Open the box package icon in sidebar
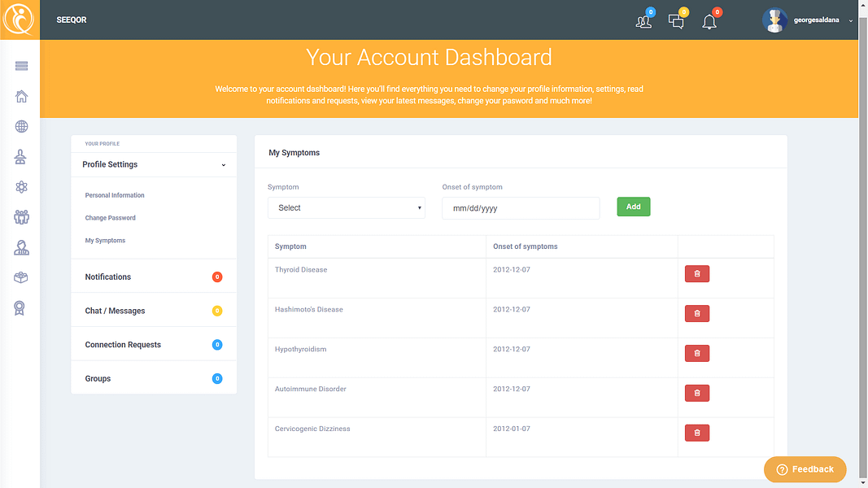Viewport: 868px width, 488px height. pos(21,277)
